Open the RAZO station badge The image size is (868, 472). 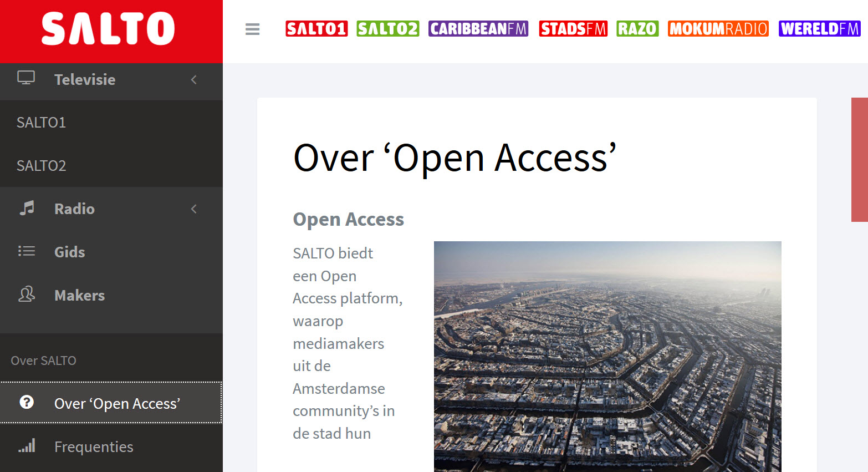[x=637, y=29]
